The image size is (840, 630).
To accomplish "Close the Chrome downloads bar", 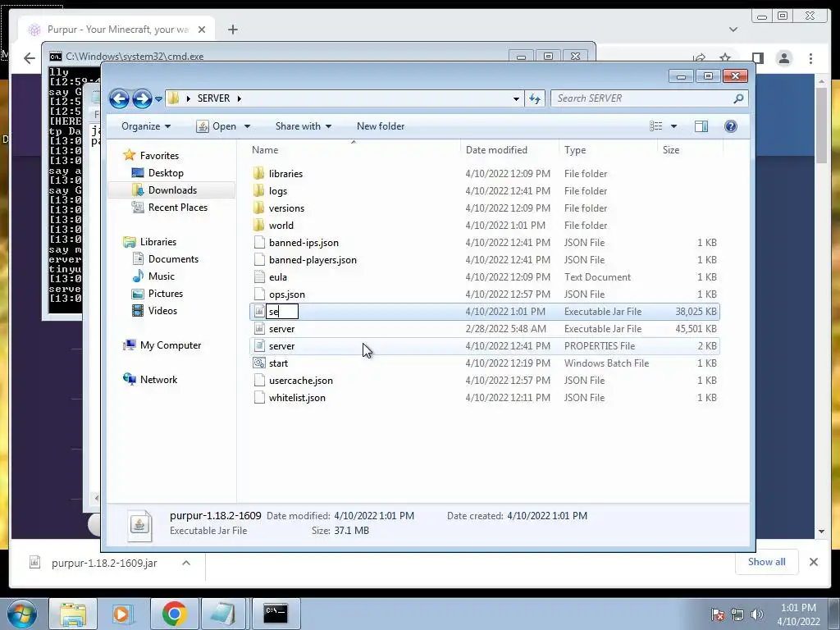I will pyautogui.click(x=813, y=562).
